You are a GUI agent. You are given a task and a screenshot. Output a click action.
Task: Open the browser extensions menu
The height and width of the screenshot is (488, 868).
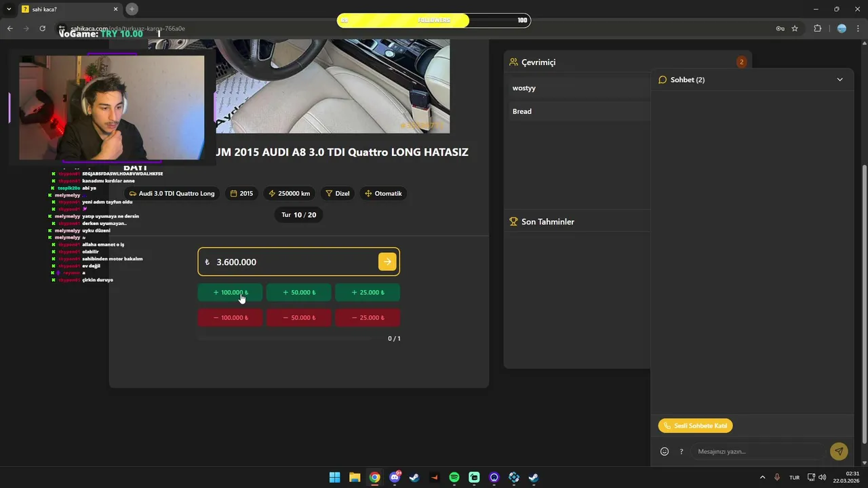click(817, 28)
